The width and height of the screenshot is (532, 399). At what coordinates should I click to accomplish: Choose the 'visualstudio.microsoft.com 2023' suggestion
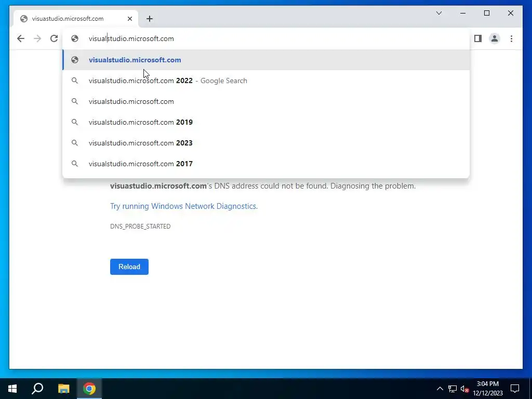267,143
